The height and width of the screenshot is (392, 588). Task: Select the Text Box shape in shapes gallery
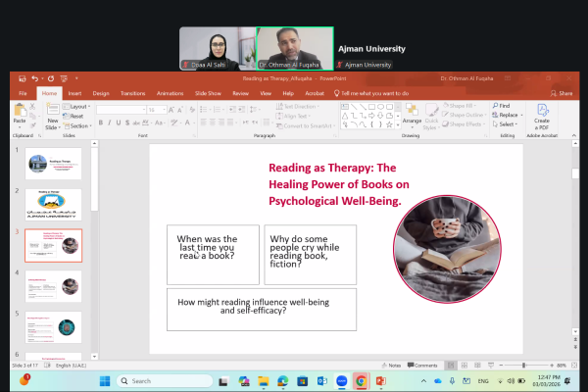click(x=345, y=107)
